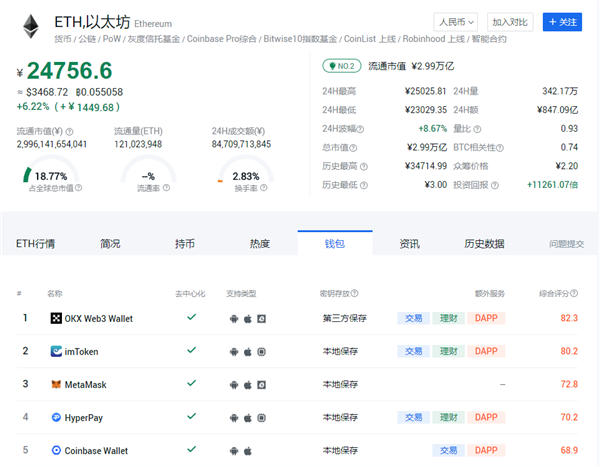
Task: Select the 钱包 tab
Action: click(335, 243)
